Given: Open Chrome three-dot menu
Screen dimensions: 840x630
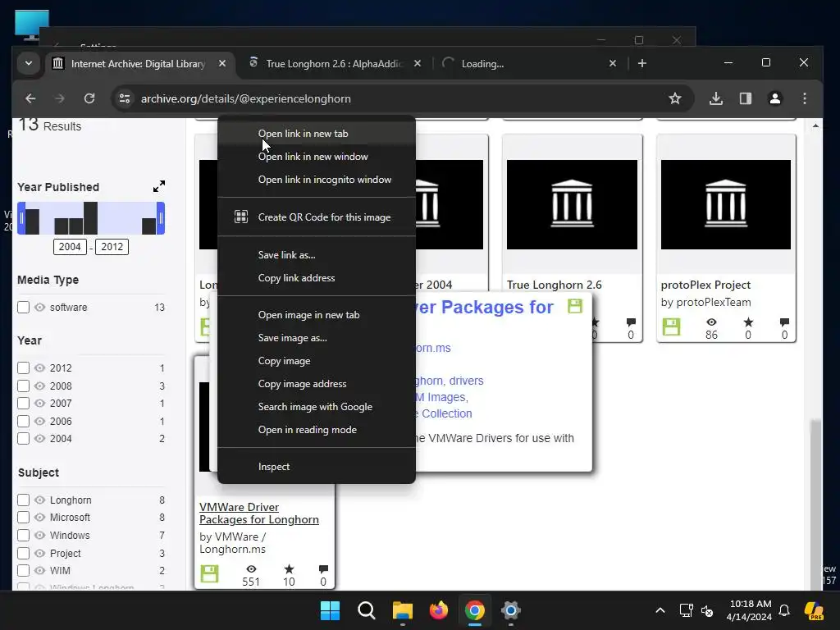Looking at the screenshot, I should (x=804, y=98).
